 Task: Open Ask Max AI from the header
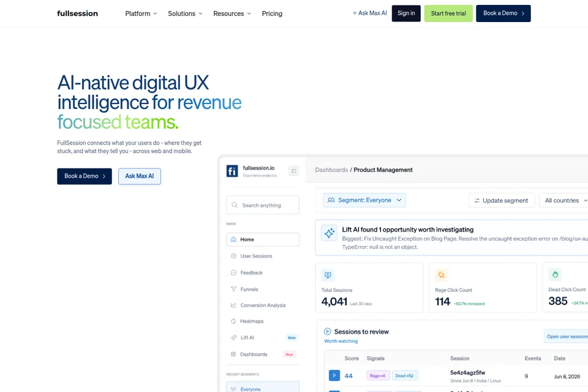[x=369, y=13]
